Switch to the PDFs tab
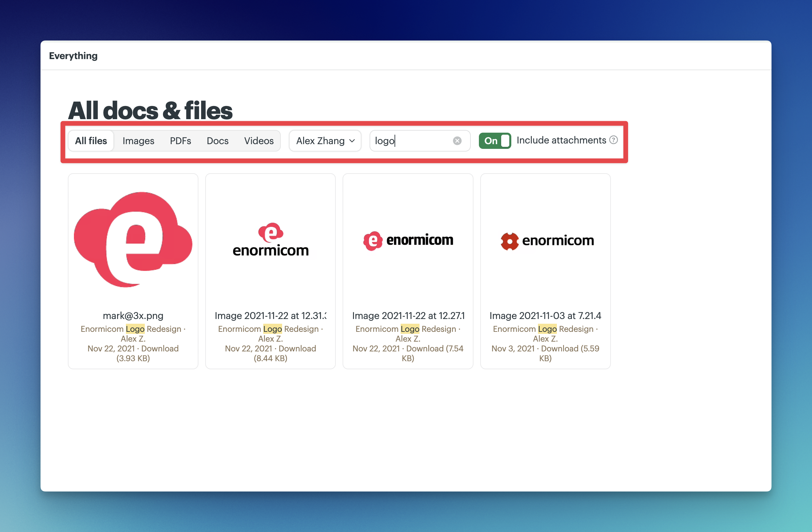Viewport: 812px width, 532px height. coord(181,140)
